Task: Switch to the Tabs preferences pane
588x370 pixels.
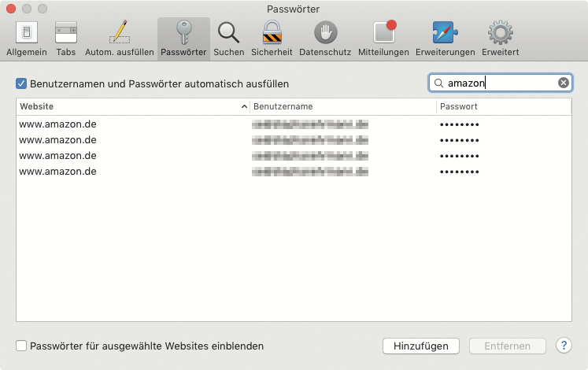Action: tap(66, 39)
